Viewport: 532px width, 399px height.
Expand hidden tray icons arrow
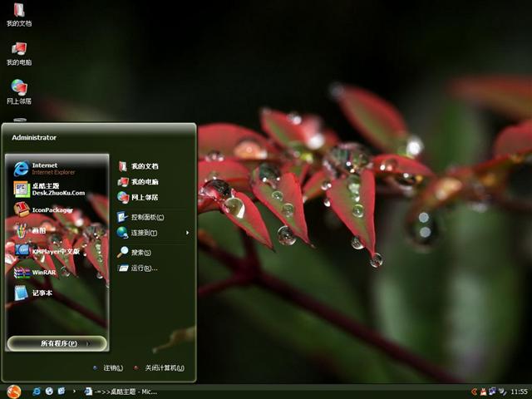pos(474,392)
